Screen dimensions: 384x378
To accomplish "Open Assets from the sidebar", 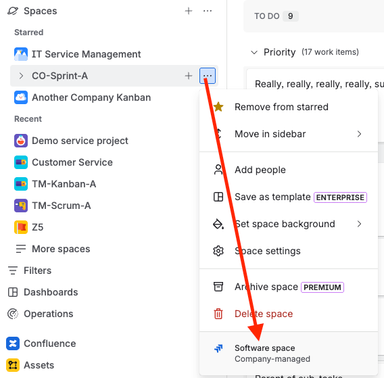I will pos(39,365).
